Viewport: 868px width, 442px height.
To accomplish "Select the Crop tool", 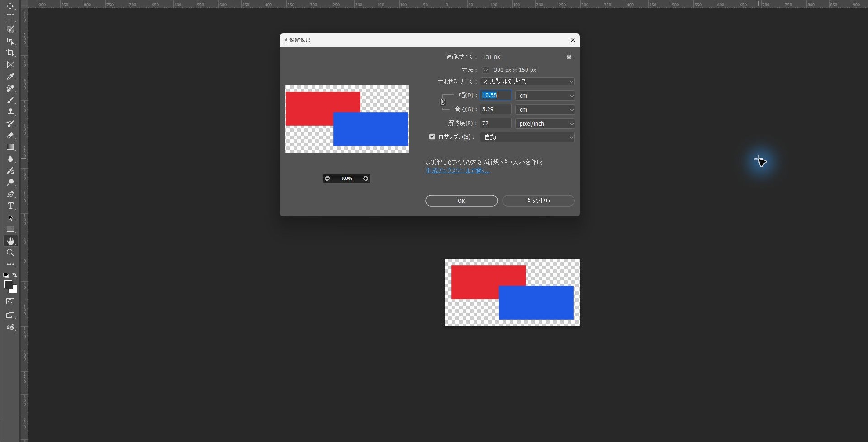I will [x=10, y=53].
